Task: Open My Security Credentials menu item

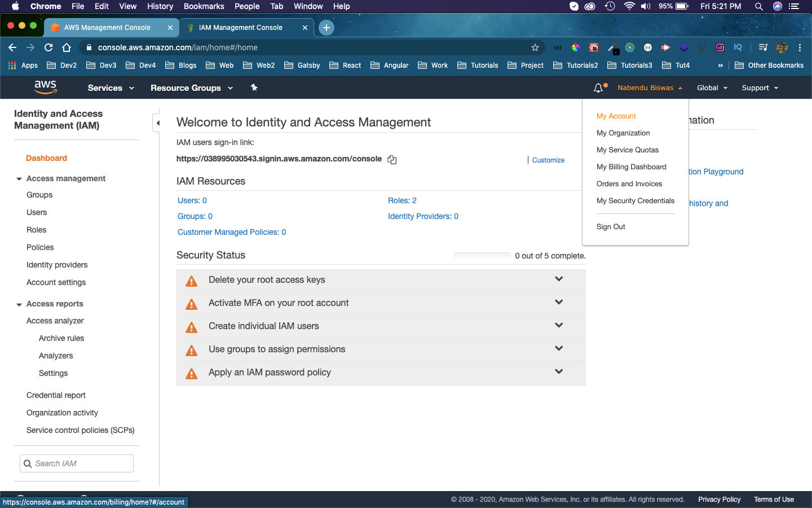Action: [636, 200]
